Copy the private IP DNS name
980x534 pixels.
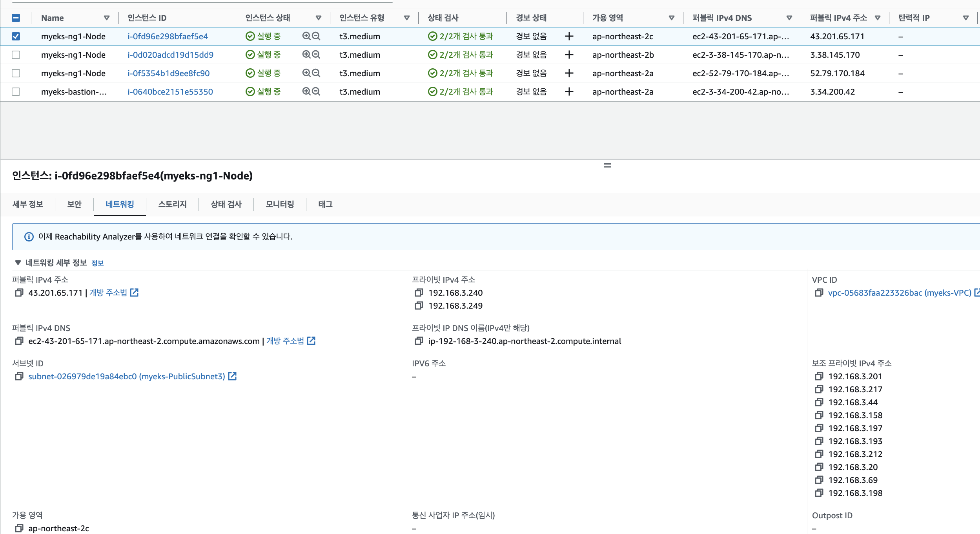coord(419,341)
